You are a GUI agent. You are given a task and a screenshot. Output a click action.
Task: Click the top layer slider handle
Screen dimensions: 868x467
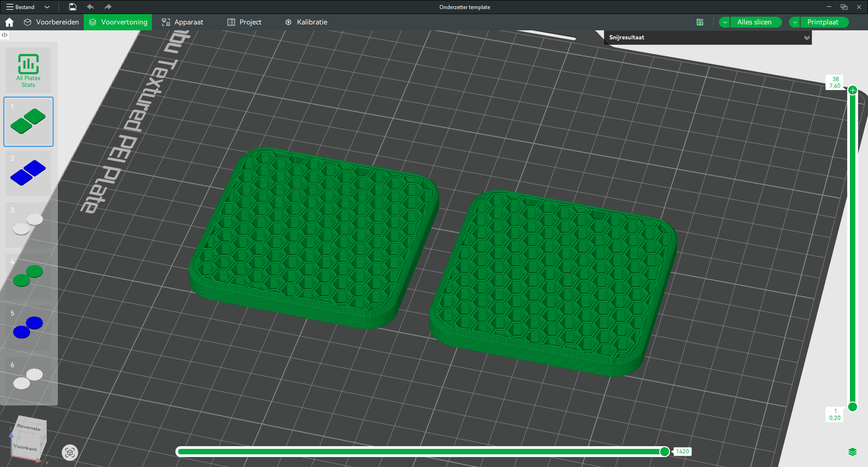tap(853, 90)
